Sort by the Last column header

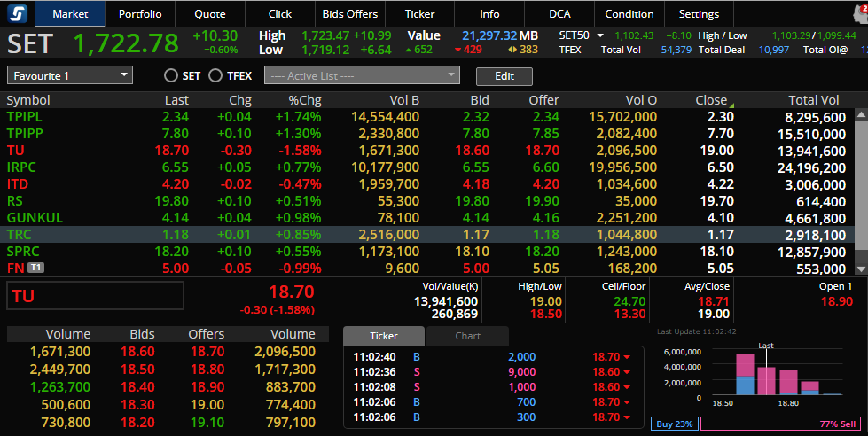(x=176, y=100)
